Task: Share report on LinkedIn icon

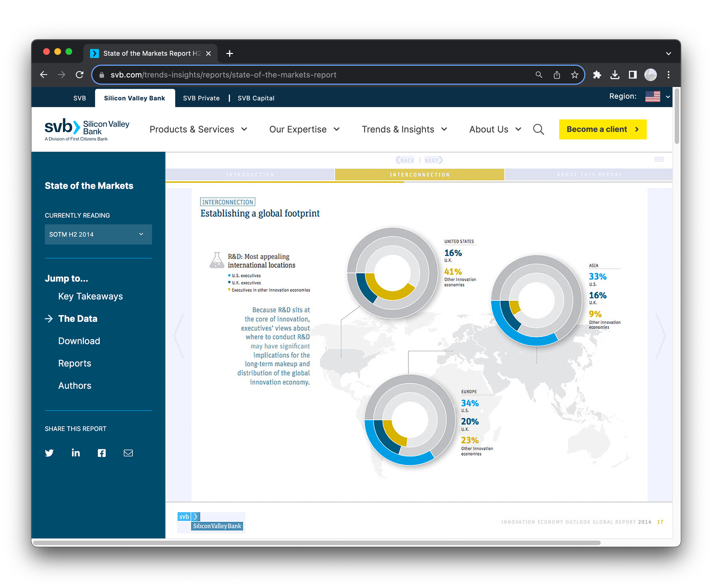Action: (75, 453)
